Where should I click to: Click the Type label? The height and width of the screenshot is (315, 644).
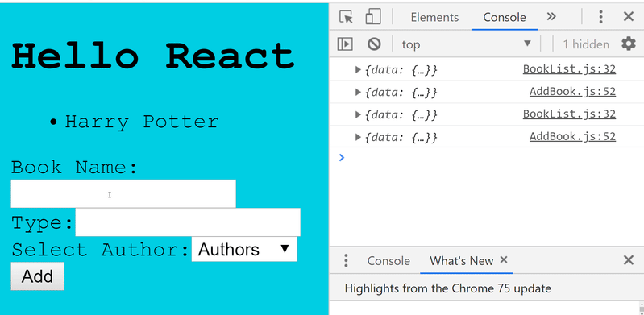coord(42,223)
